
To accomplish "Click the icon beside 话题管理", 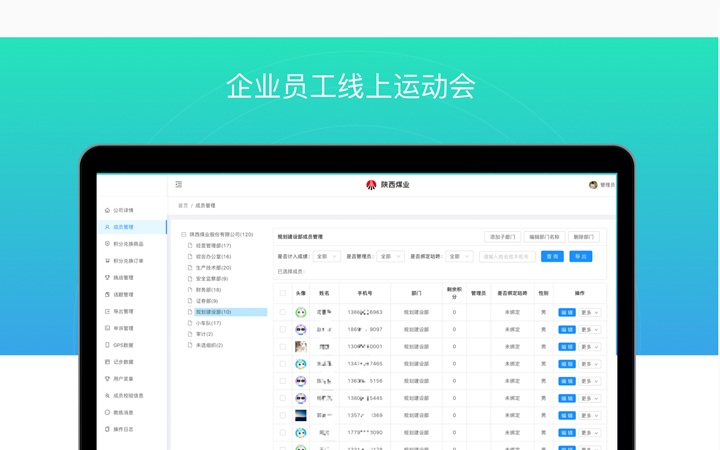I will click(x=107, y=294).
